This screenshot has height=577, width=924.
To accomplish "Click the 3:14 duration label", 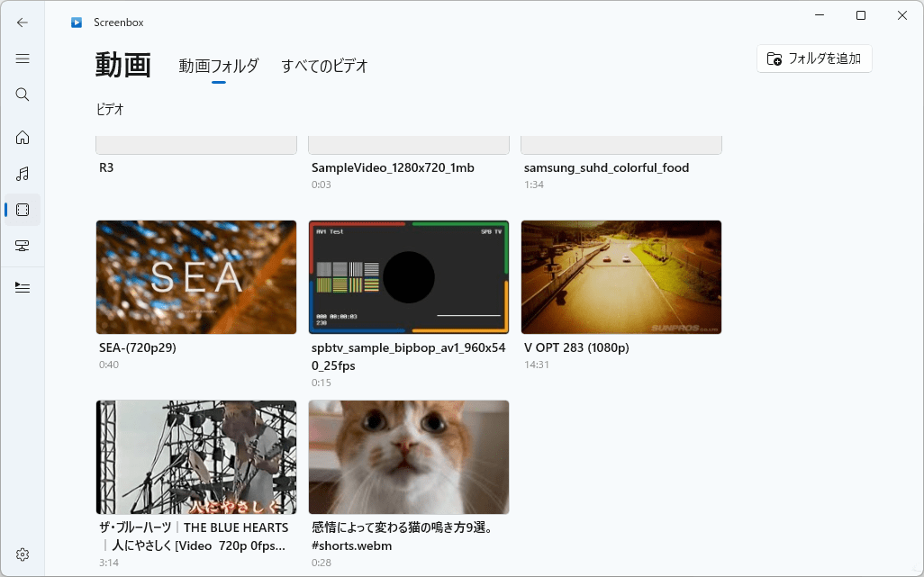I will point(109,563).
